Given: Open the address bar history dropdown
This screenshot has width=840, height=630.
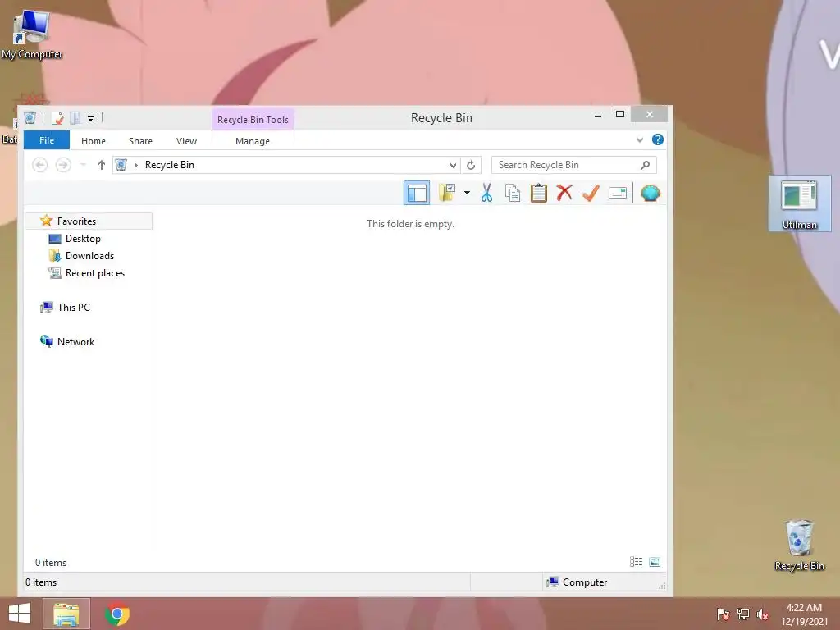Looking at the screenshot, I should point(453,165).
